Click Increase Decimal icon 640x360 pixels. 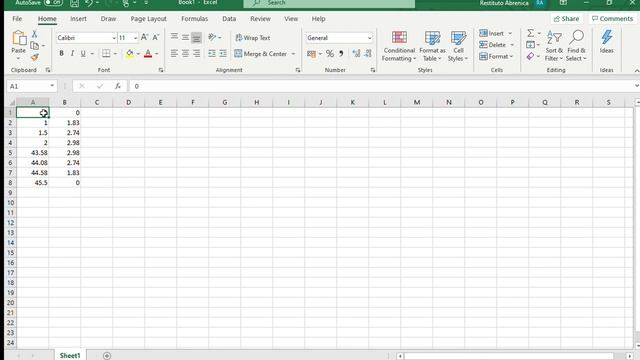click(x=356, y=53)
